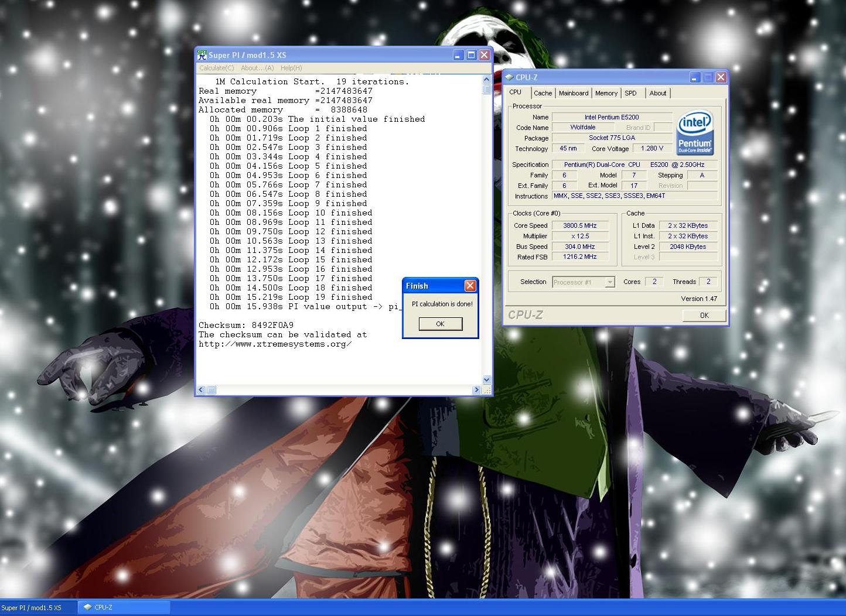
Task: Click the Intel Pentium logo in CPU-Z
Action: (x=695, y=133)
